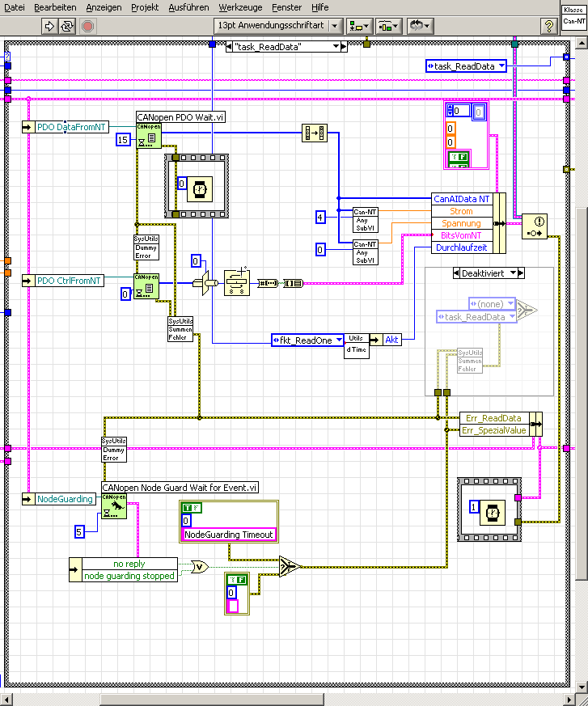This screenshot has width=588, height=706.
Task: Select the exclamation mark node at right
Action: [x=535, y=226]
